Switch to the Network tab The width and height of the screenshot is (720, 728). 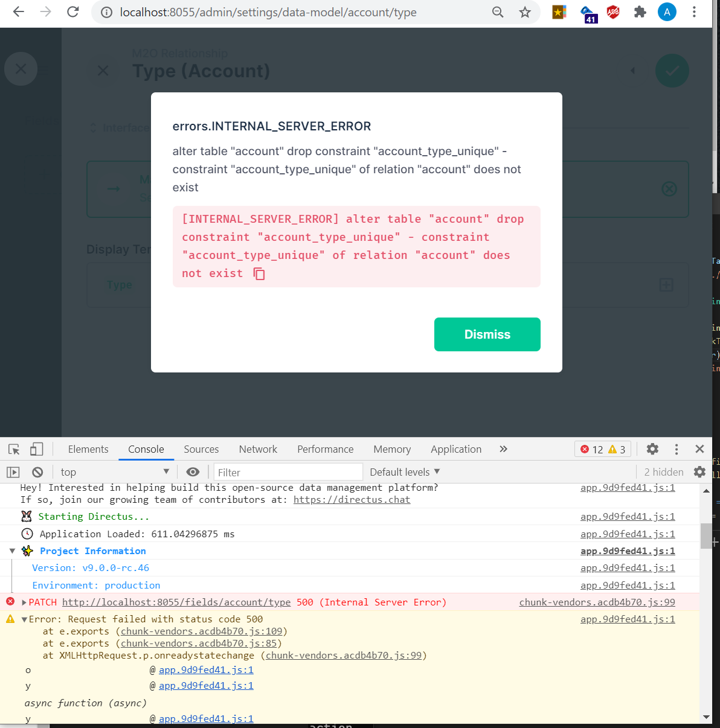point(258,449)
